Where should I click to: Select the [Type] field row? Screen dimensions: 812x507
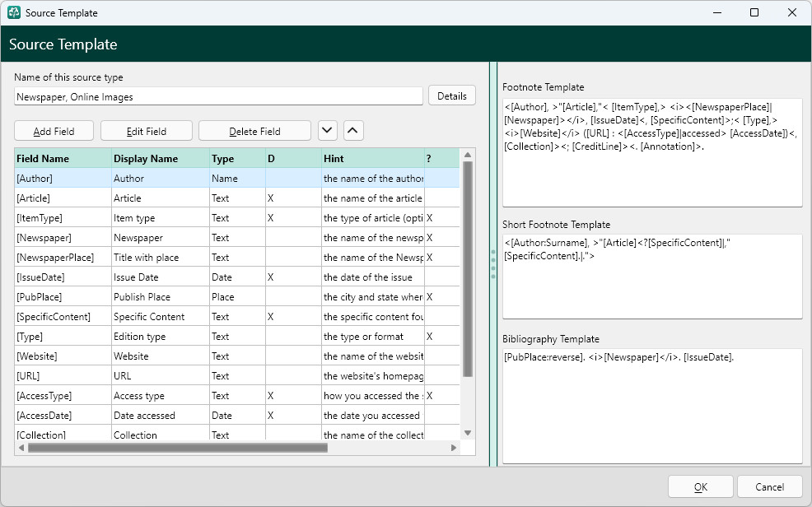tap(237, 337)
